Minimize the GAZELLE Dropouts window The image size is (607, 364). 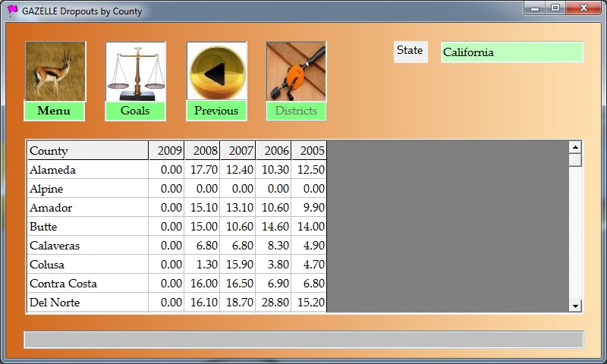pos(535,8)
